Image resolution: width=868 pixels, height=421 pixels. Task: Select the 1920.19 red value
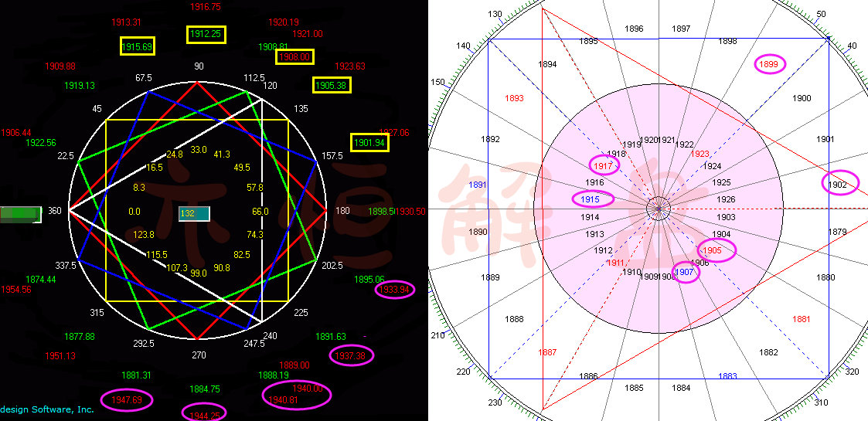pyautogui.click(x=284, y=22)
